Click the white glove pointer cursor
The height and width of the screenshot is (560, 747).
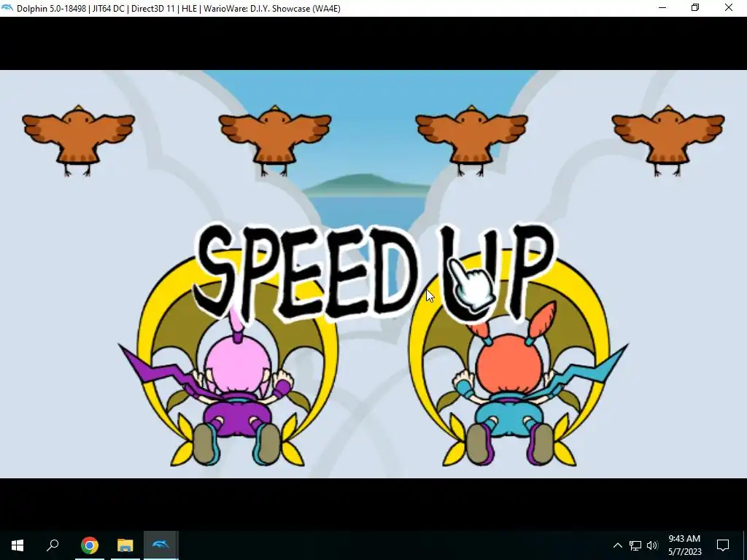click(x=472, y=286)
